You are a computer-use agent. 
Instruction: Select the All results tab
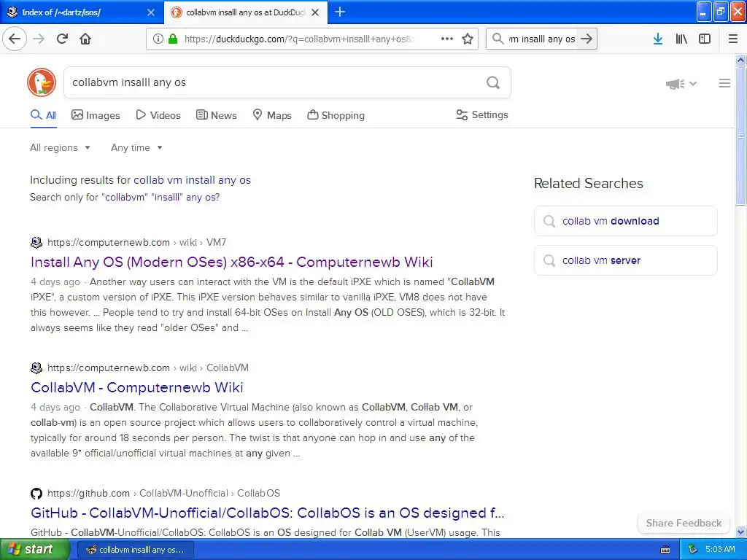click(43, 115)
